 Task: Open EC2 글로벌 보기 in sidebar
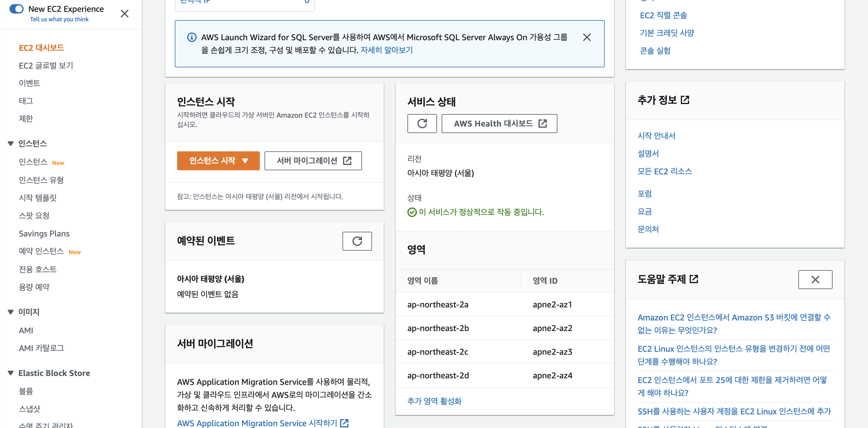(46, 65)
